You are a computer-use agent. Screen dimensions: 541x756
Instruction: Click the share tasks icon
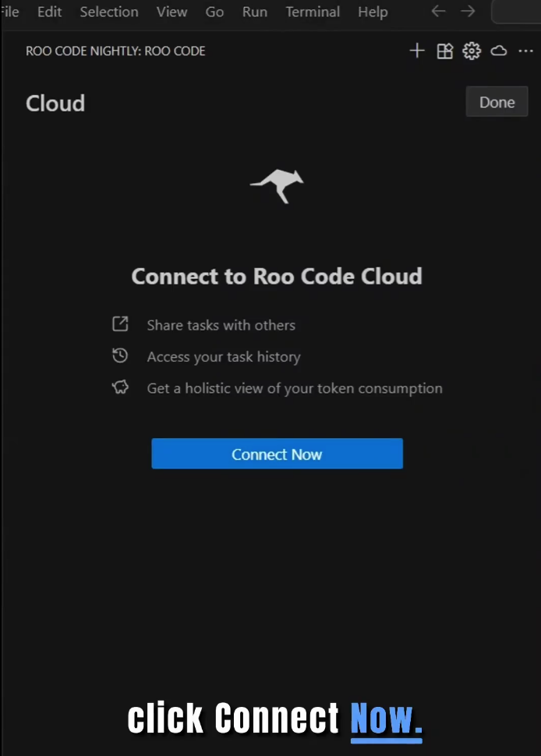click(121, 324)
